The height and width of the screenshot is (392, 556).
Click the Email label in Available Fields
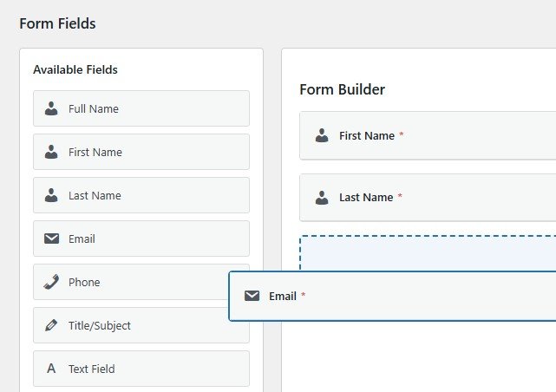82,238
